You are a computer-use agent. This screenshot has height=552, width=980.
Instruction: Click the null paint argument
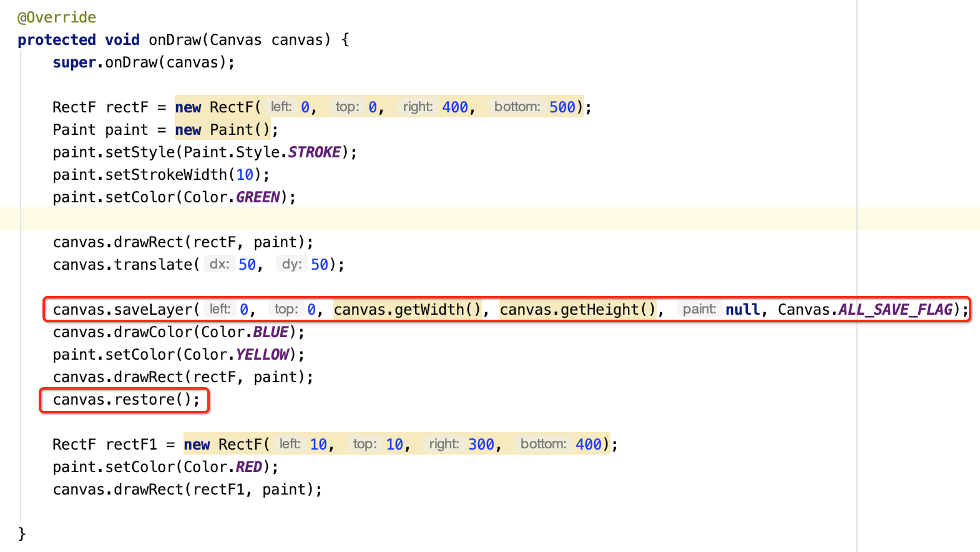742,310
